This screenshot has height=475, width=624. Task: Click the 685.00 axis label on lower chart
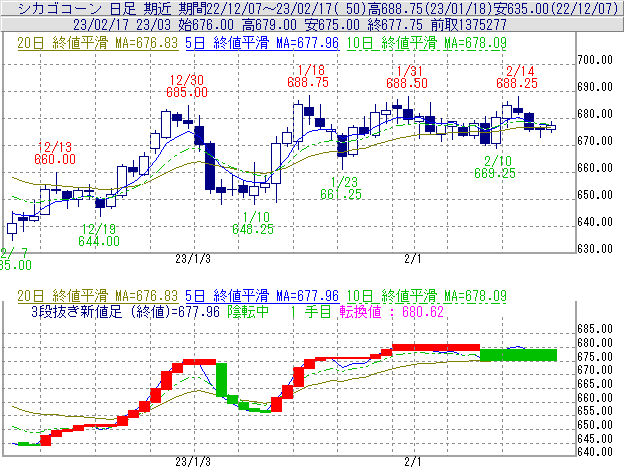(x=595, y=329)
